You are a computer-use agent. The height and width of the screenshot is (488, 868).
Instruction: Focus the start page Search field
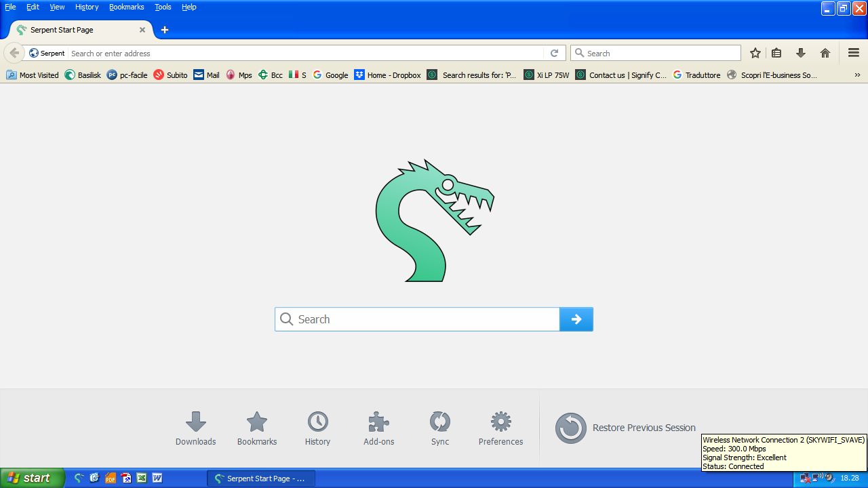pyautogui.click(x=417, y=319)
